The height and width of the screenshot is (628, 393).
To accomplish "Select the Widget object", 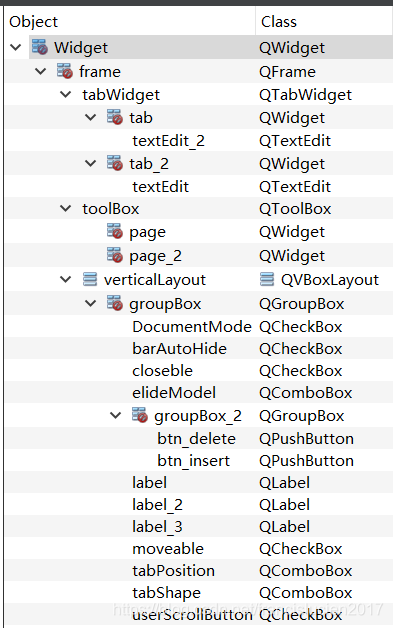I will pos(81,48).
